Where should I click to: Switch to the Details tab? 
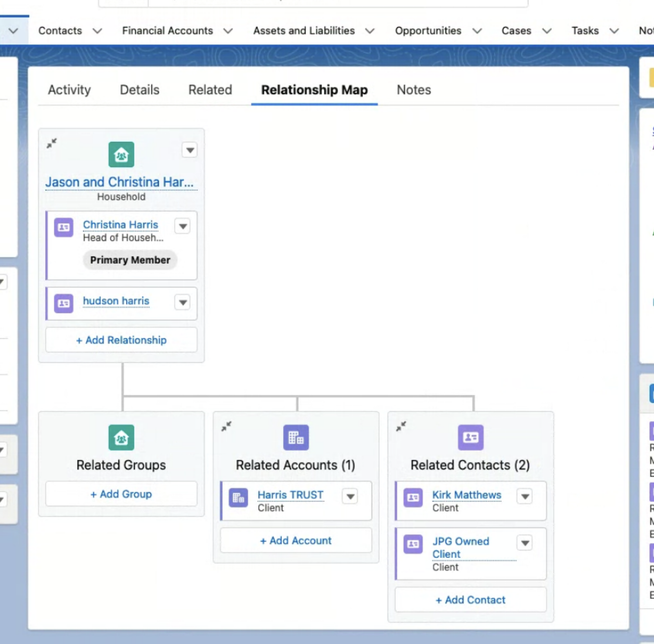tap(139, 89)
